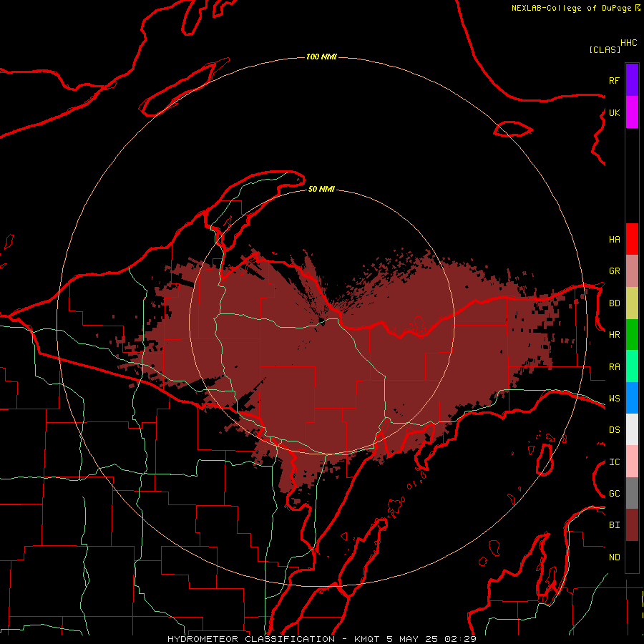Click the "WS" legend label
The image size is (644, 644).
(614, 399)
